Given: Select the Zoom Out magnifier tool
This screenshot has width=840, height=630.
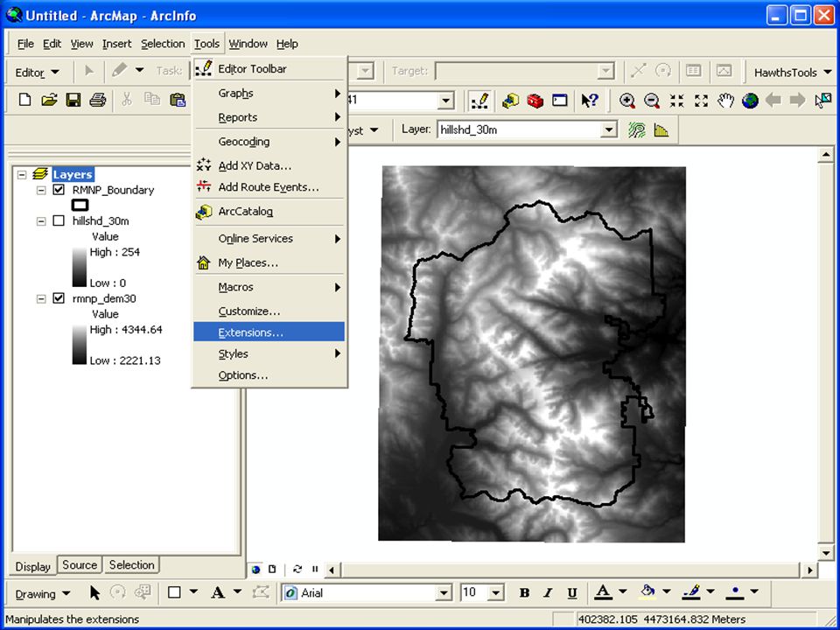Looking at the screenshot, I should click(652, 101).
